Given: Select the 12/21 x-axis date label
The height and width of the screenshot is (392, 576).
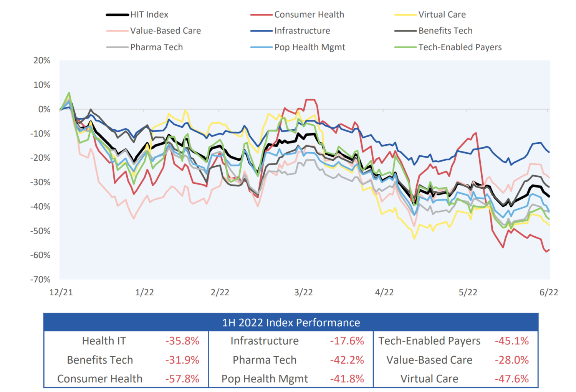Looking at the screenshot, I should point(61,292).
